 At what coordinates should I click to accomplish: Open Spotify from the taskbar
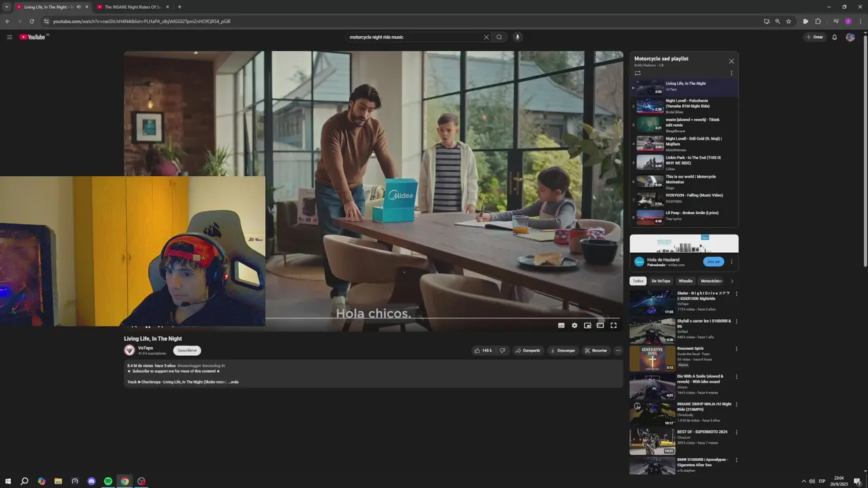pos(108,481)
